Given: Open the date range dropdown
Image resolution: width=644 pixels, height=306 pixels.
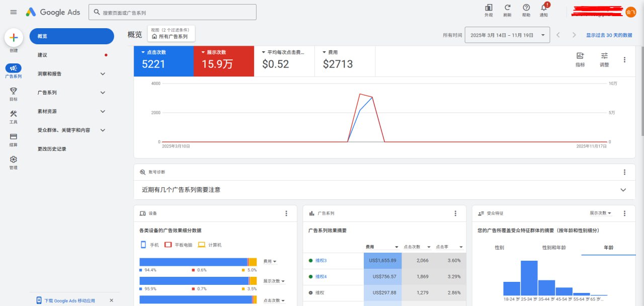Looking at the screenshot, I should (x=507, y=35).
